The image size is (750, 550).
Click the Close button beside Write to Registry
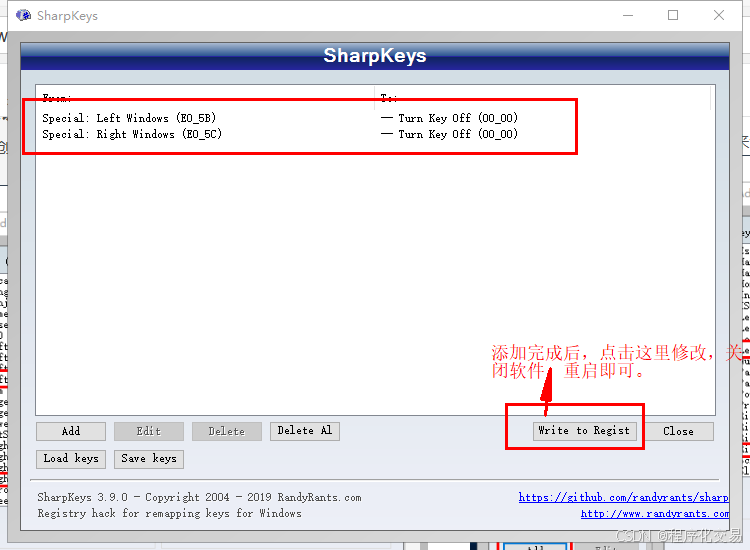coord(678,431)
